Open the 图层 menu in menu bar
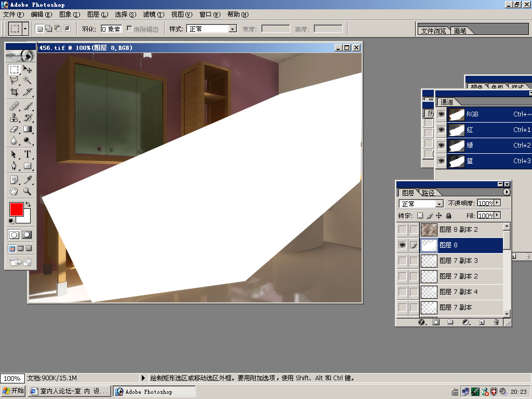Viewport: 532px width, 399px height. (x=98, y=14)
